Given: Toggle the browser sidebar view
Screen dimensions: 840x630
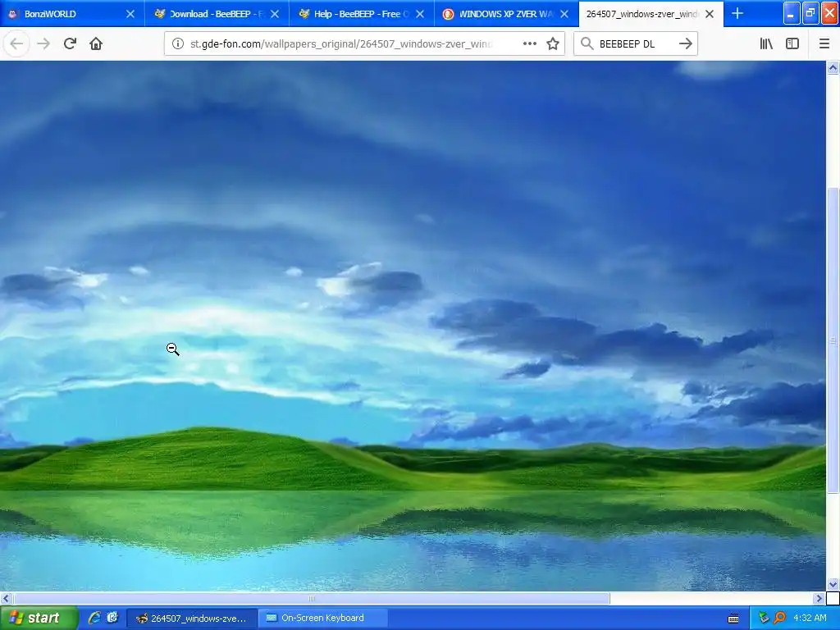Looking at the screenshot, I should pos(792,44).
